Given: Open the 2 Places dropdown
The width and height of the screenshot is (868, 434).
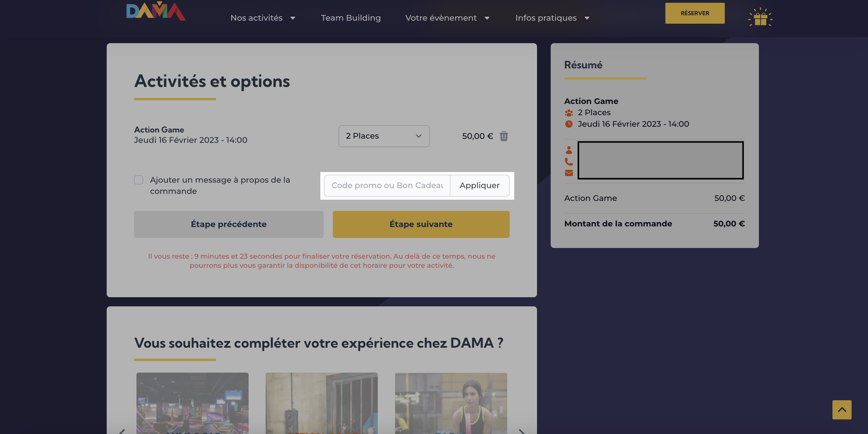Looking at the screenshot, I should [x=384, y=136].
